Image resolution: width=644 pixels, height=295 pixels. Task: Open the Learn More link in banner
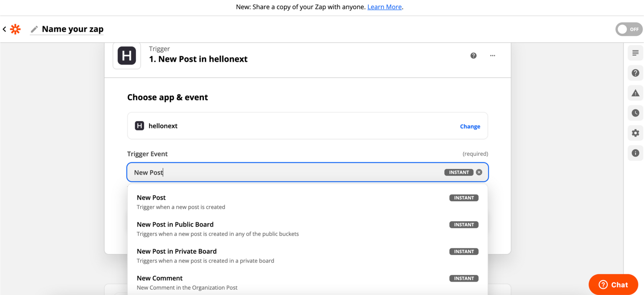[x=384, y=7]
